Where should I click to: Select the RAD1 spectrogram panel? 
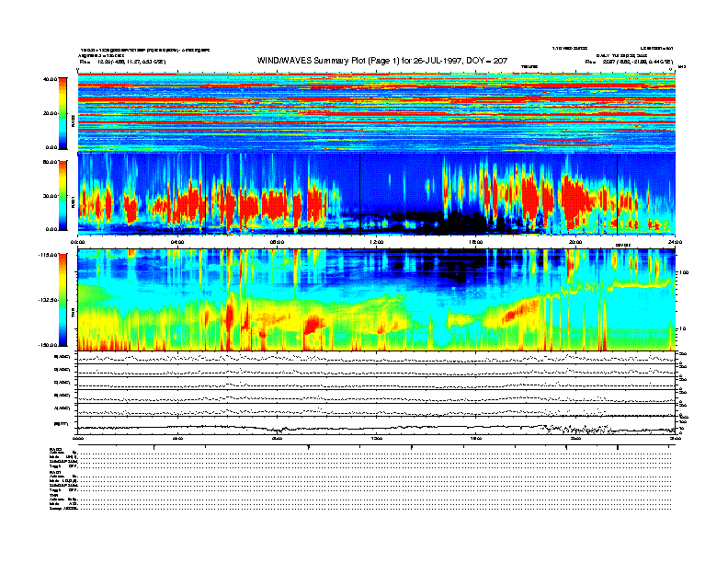point(377,191)
